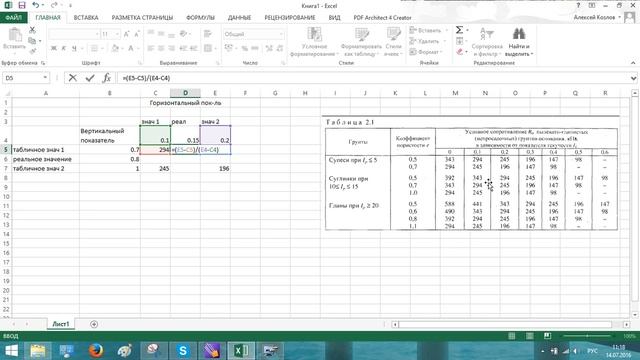Viewport: 640px width, 360px height.
Task: Click the Undo arrow icon
Action: [x=36, y=5]
